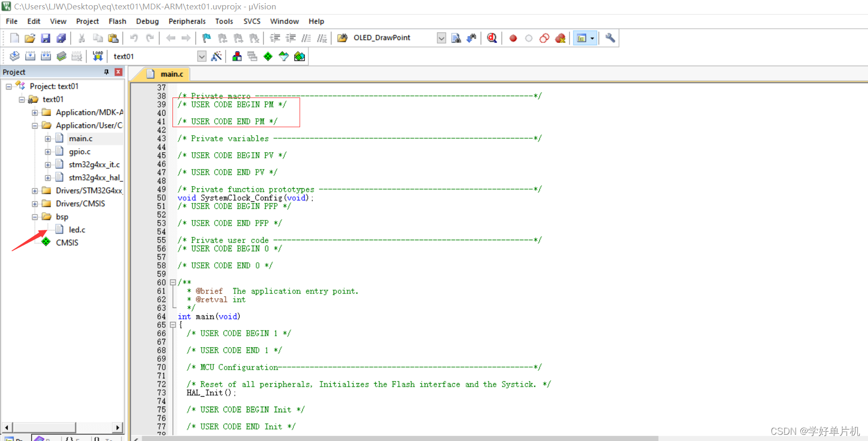Expand Application/MDK-ARM folder

coord(35,113)
